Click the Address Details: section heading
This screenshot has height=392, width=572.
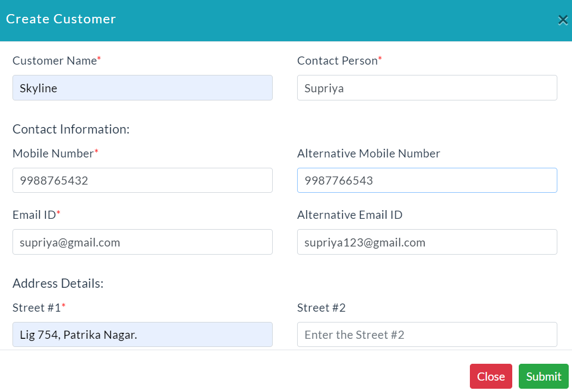coord(58,283)
